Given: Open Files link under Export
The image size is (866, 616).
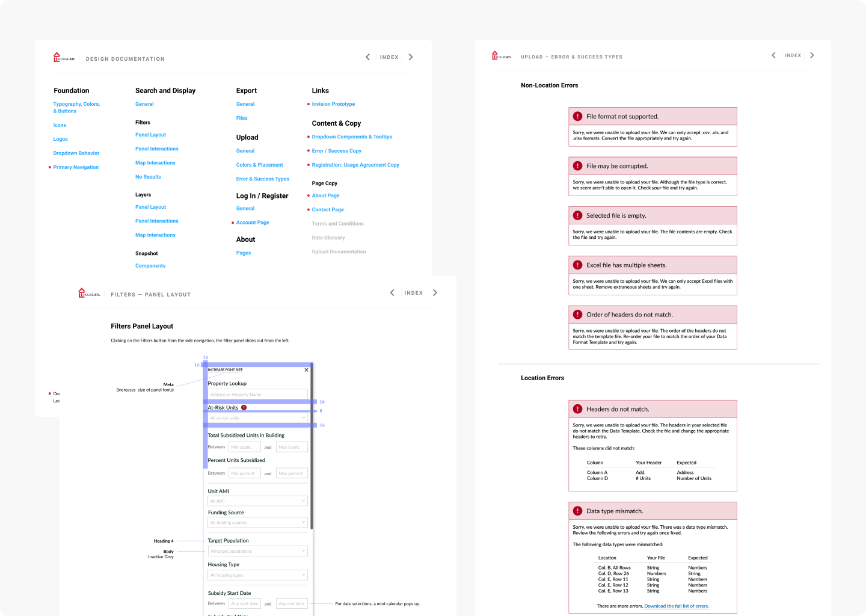Looking at the screenshot, I should pyautogui.click(x=242, y=118).
